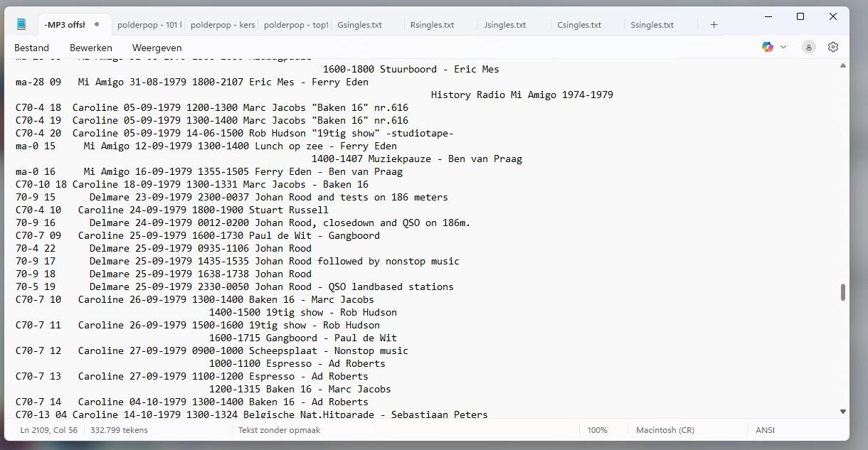Click the Notepad app icon in title bar
This screenshot has width=868, height=450.
(x=21, y=24)
